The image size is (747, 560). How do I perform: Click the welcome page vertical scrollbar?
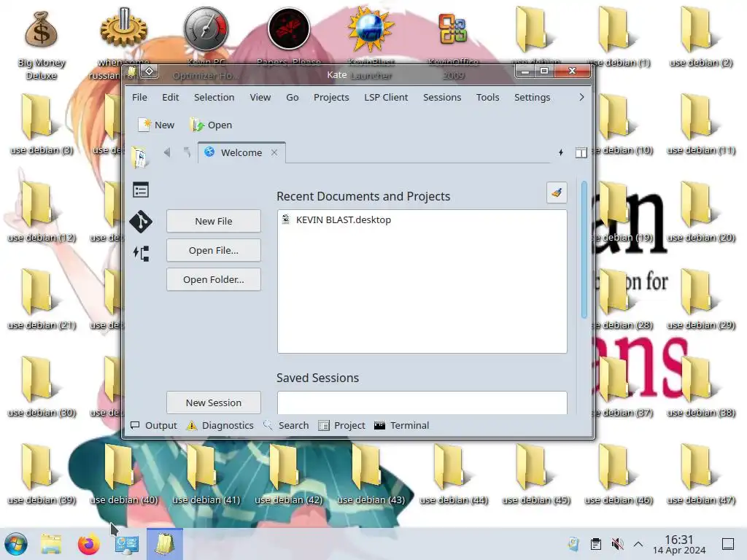(x=584, y=249)
